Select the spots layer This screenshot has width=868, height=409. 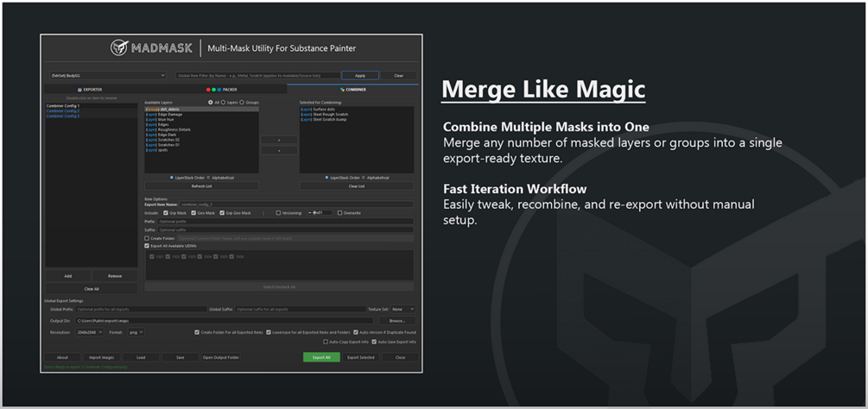pyautogui.click(x=201, y=150)
